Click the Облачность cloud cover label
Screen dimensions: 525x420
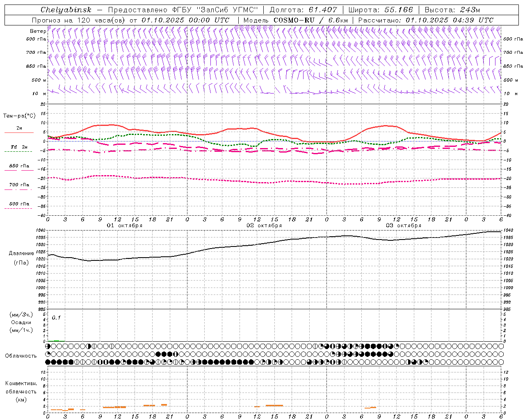click(21, 356)
